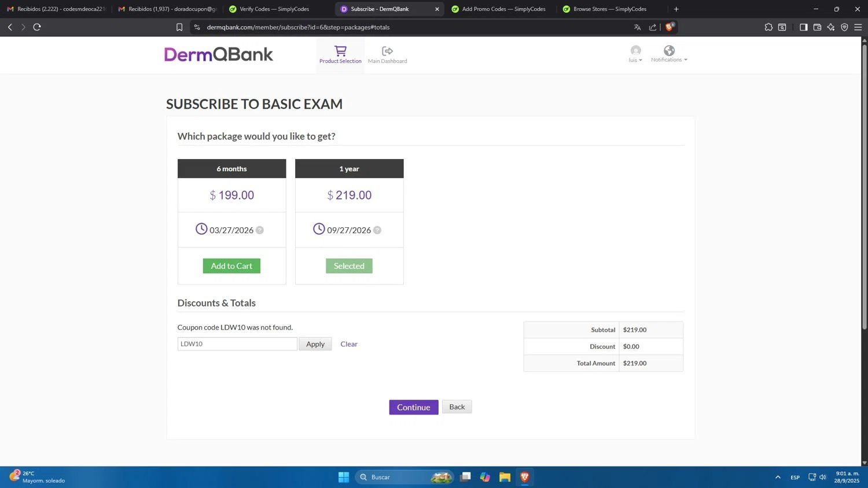Click the DermQBank logo
Image resolution: width=868 pixels, height=488 pixels.
pyautogui.click(x=219, y=54)
